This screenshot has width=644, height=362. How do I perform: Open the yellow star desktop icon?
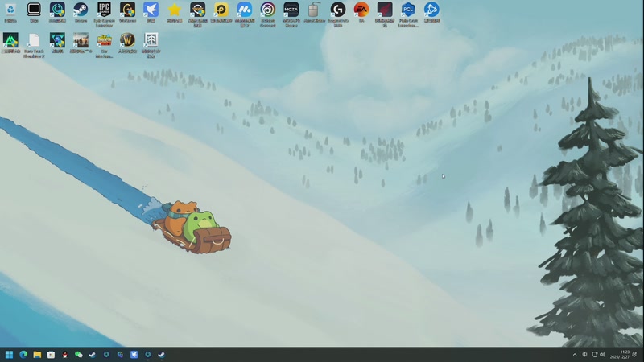coord(174,12)
